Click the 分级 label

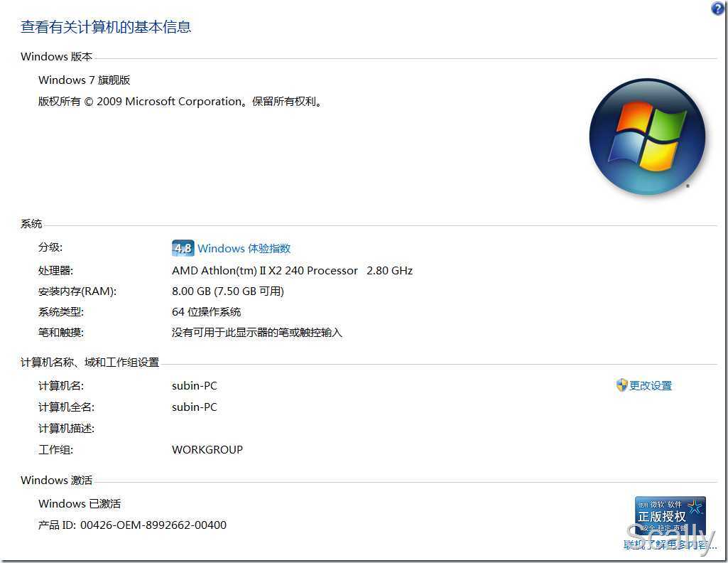[x=50, y=247]
